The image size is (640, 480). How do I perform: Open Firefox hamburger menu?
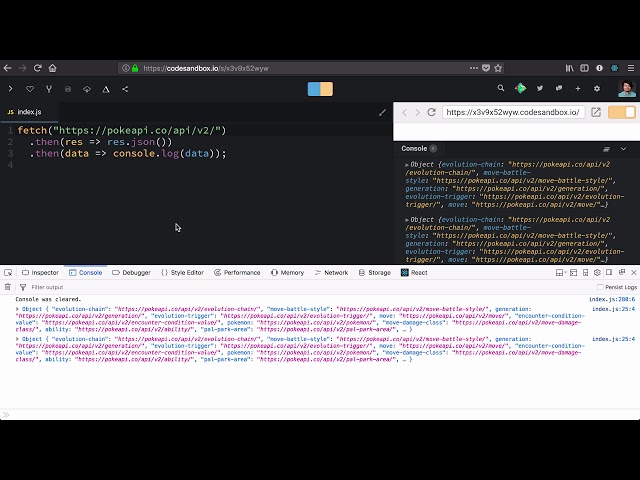631,68
